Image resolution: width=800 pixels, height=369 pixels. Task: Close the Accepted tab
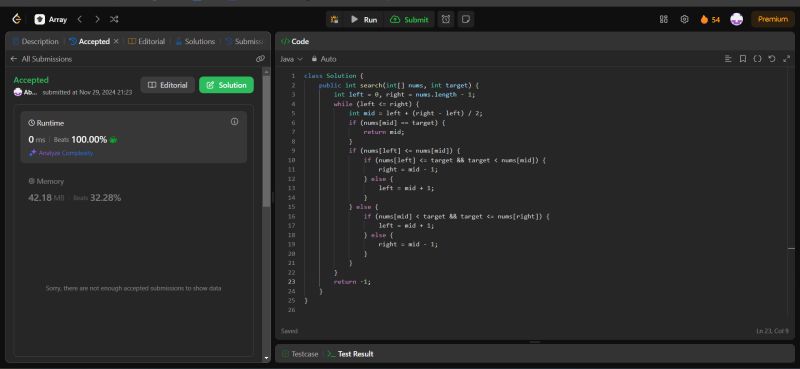[116, 41]
